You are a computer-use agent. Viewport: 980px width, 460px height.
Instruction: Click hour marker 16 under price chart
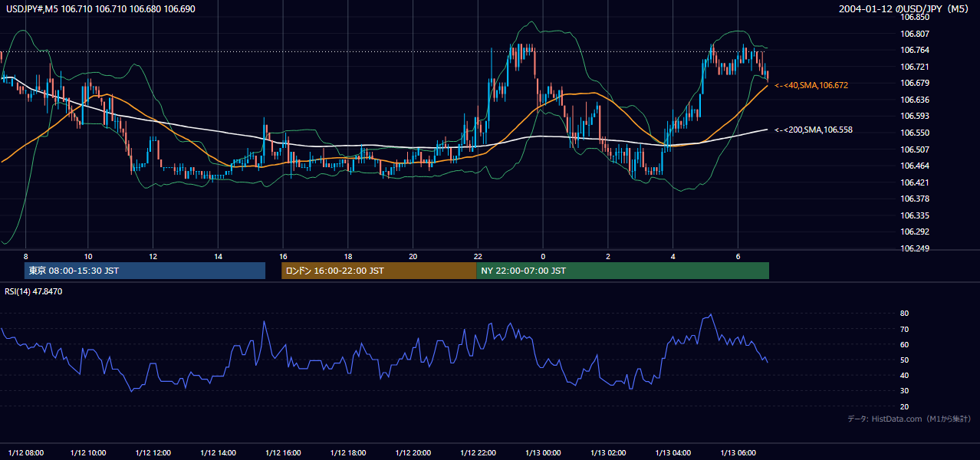click(x=283, y=256)
